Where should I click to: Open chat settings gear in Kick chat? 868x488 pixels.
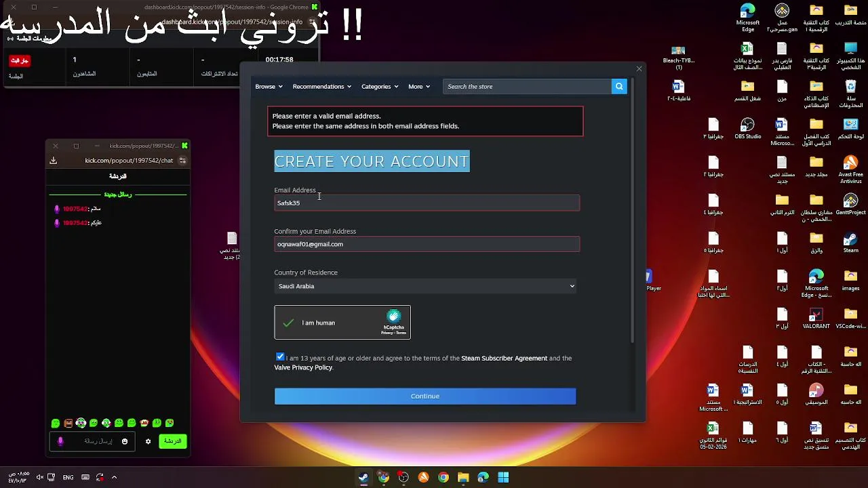click(148, 441)
